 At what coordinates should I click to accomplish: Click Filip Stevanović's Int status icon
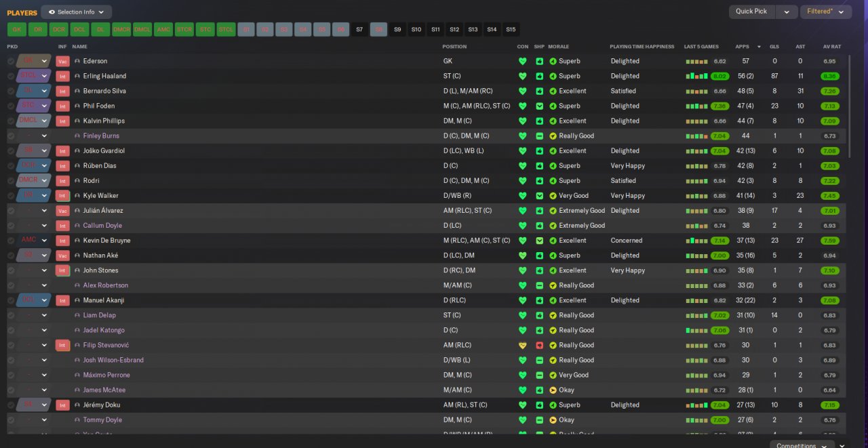(x=62, y=345)
